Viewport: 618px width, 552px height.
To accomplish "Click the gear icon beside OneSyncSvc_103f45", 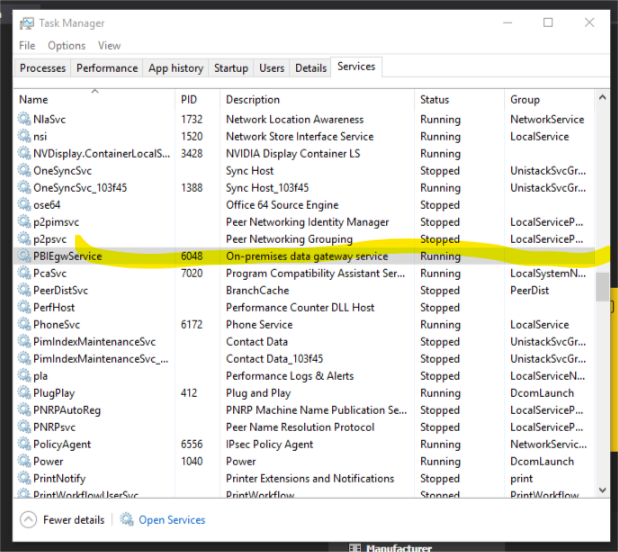I will pos(24,187).
